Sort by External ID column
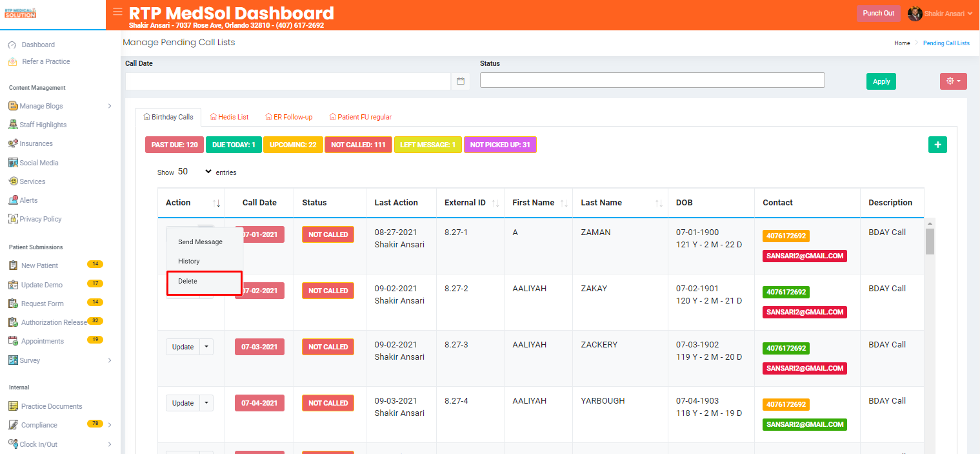This screenshot has width=980, height=454. click(x=470, y=202)
